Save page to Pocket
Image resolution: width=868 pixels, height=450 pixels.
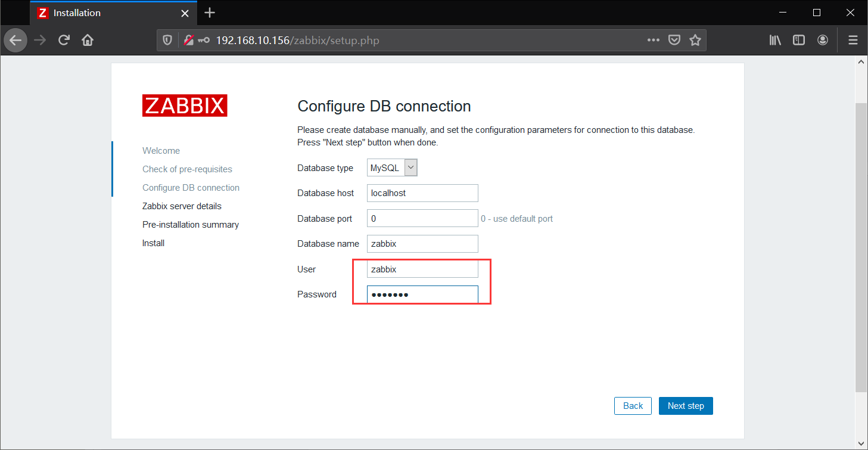tap(674, 41)
